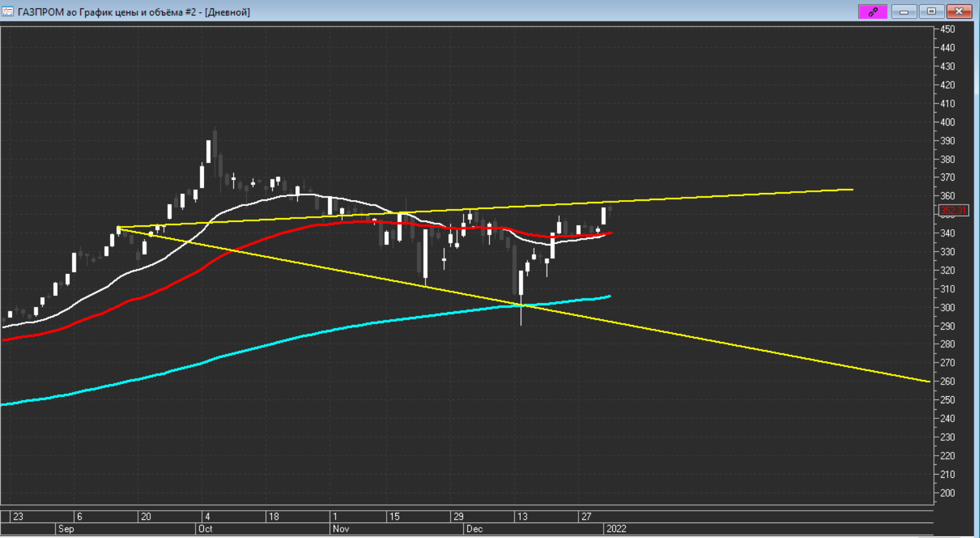Click the Dec month label on time axis
The height and width of the screenshot is (538, 980).
point(474,529)
